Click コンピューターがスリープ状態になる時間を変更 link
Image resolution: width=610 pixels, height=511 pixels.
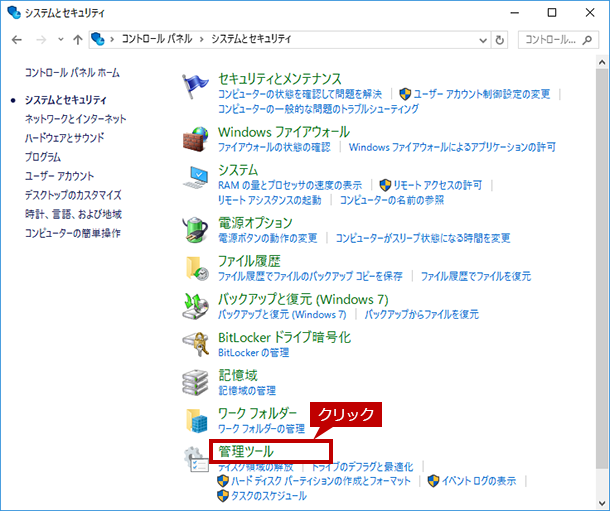pyautogui.click(x=423, y=238)
